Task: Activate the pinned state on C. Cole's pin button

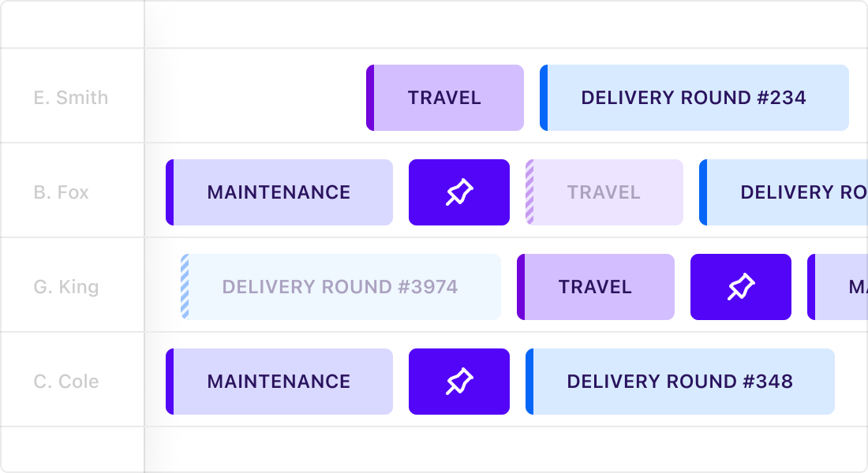Action: (459, 381)
